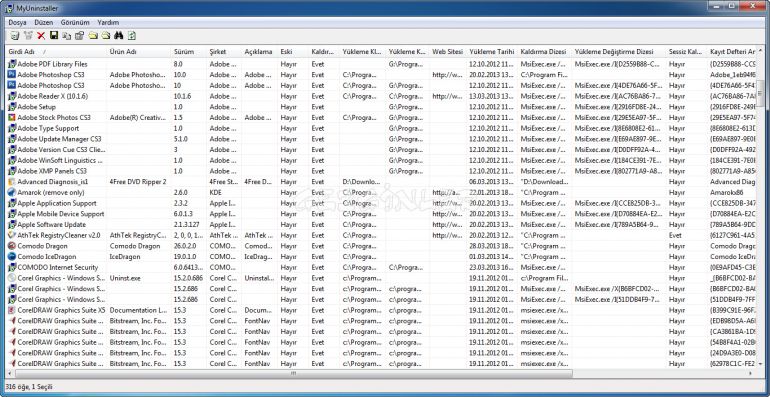770x397 pixels.
Task: Click the horizontal scrollbar thumb
Action: pos(293,374)
